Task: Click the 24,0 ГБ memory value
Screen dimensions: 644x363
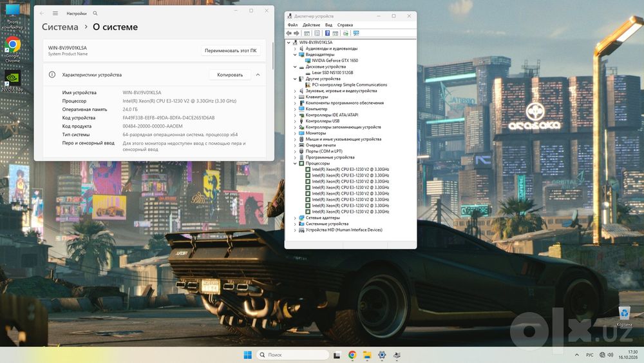Action: tap(130, 110)
